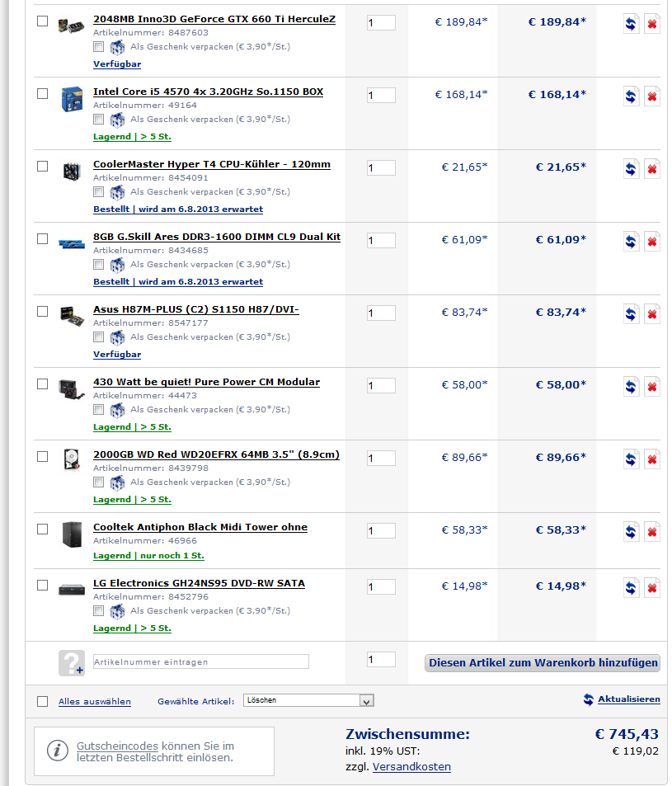Refresh the LG GH24NS95 DVD-RW row
Viewport: 672px width, 786px height.
tap(631, 588)
